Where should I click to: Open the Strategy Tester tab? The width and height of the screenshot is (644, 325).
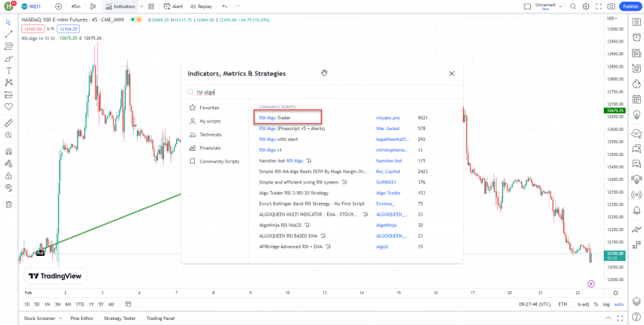coord(119,318)
